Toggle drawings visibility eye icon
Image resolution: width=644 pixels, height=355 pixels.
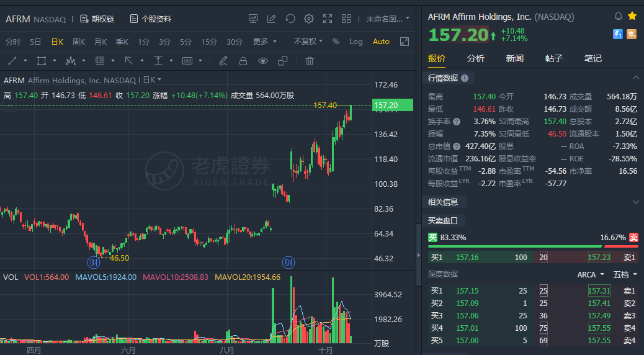click(x=263, y=61)
